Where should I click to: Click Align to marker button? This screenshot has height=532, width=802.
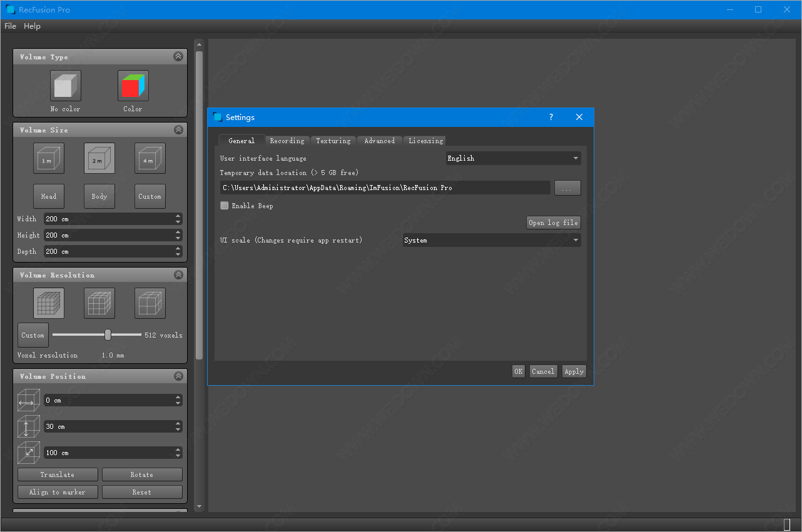tap(58, 492)
